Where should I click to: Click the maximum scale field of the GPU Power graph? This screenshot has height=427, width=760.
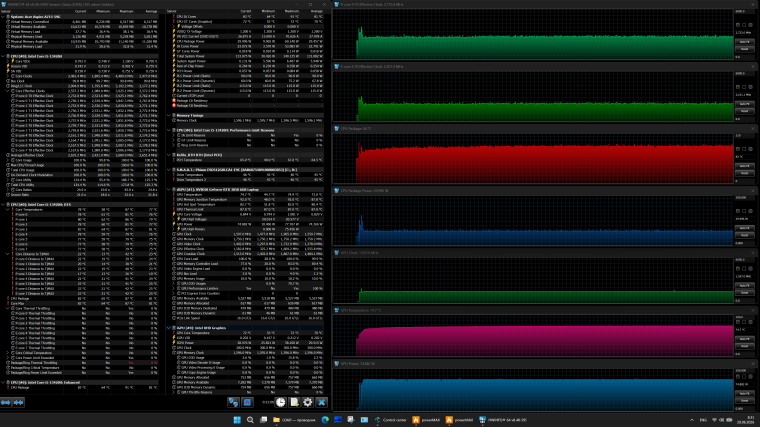coord(745,370)
